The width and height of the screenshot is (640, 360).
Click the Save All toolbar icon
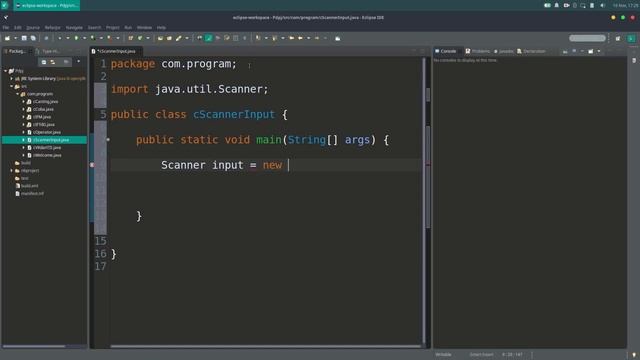(33, 38)
